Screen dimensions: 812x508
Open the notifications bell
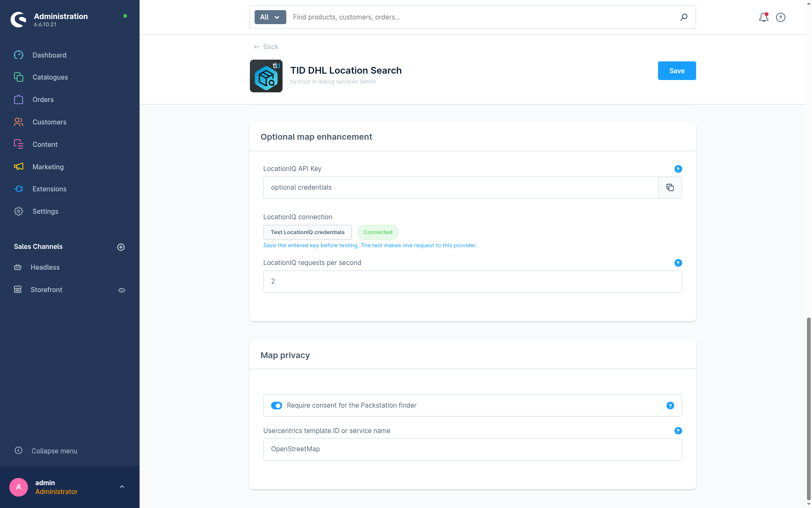click(763, 17)
